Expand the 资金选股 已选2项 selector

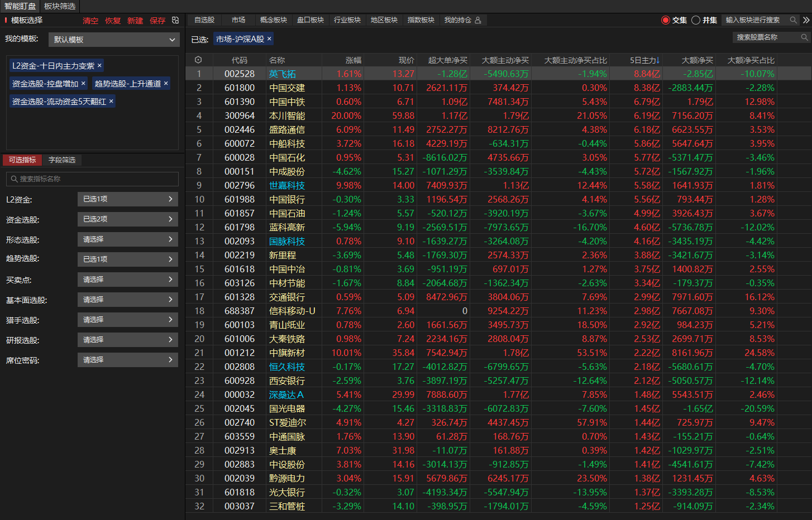coord(128,219)
